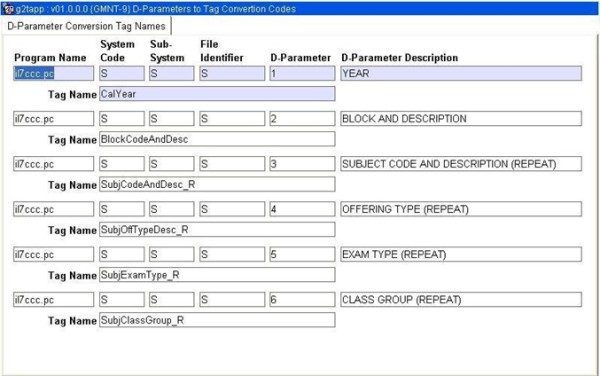Click Sub-System field in EXAM TYPE row
This screenshot has height=376, width=600.
pos(171,254)
